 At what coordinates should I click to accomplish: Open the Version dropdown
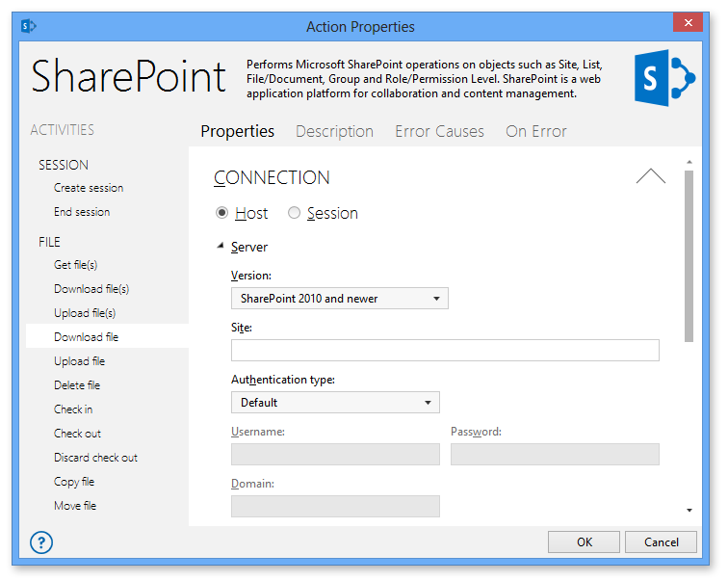340,299
